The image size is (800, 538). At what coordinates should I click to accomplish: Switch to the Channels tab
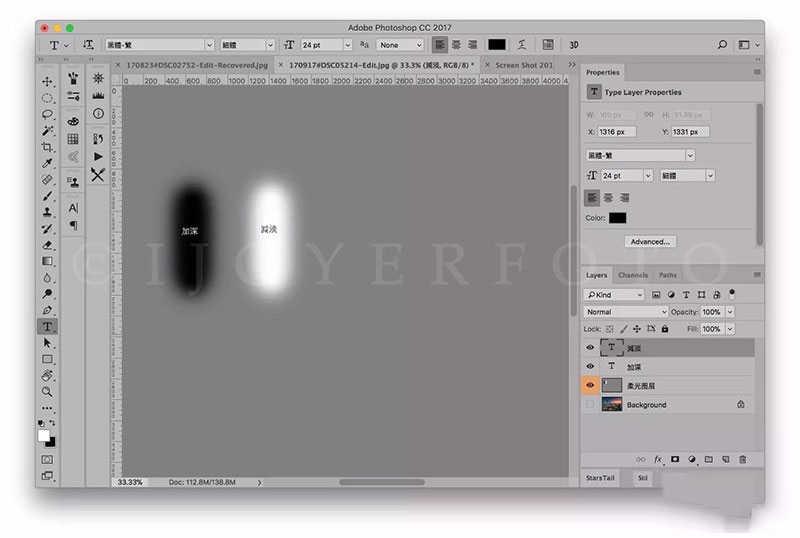[x=633, y=275]
